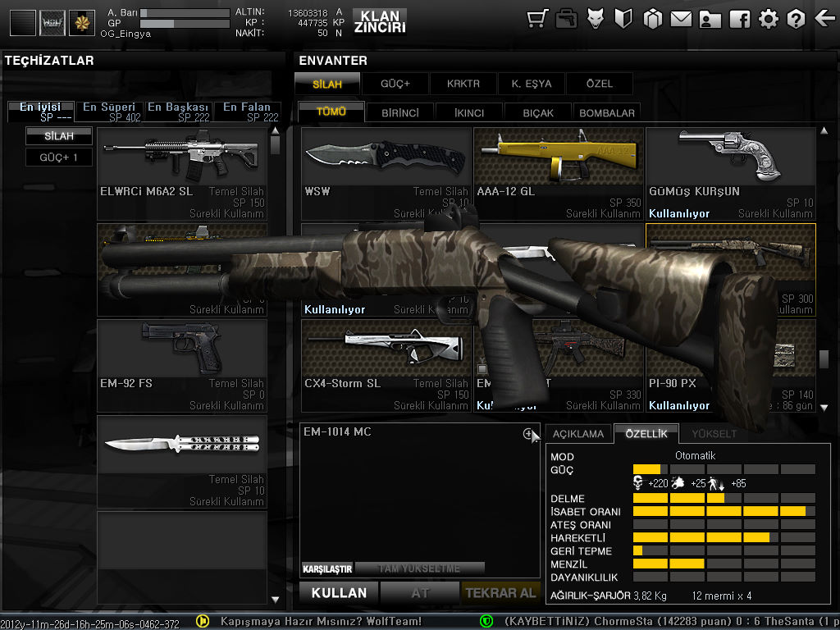Click the AT discard button

pos(421,593)
